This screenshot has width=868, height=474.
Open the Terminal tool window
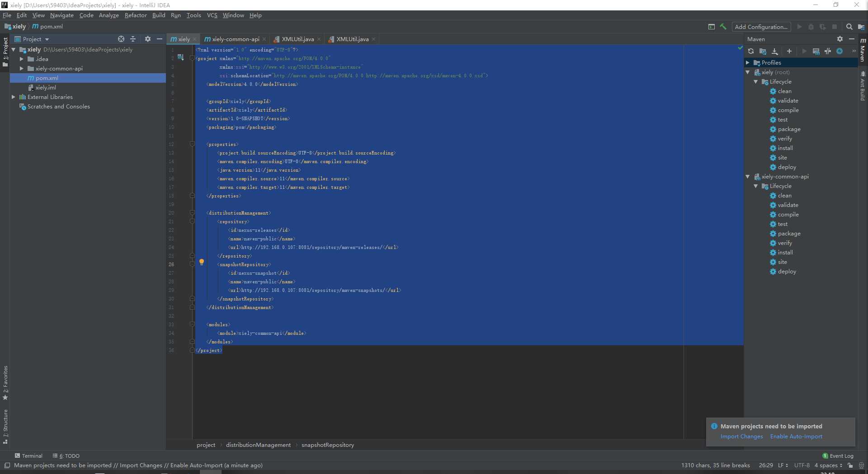[28, 455]
